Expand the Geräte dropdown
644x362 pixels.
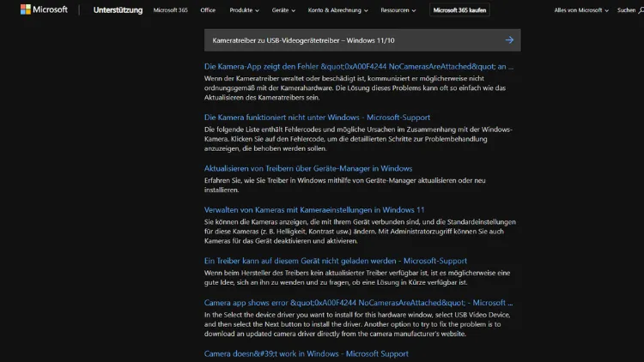click(x=283, y=10)
